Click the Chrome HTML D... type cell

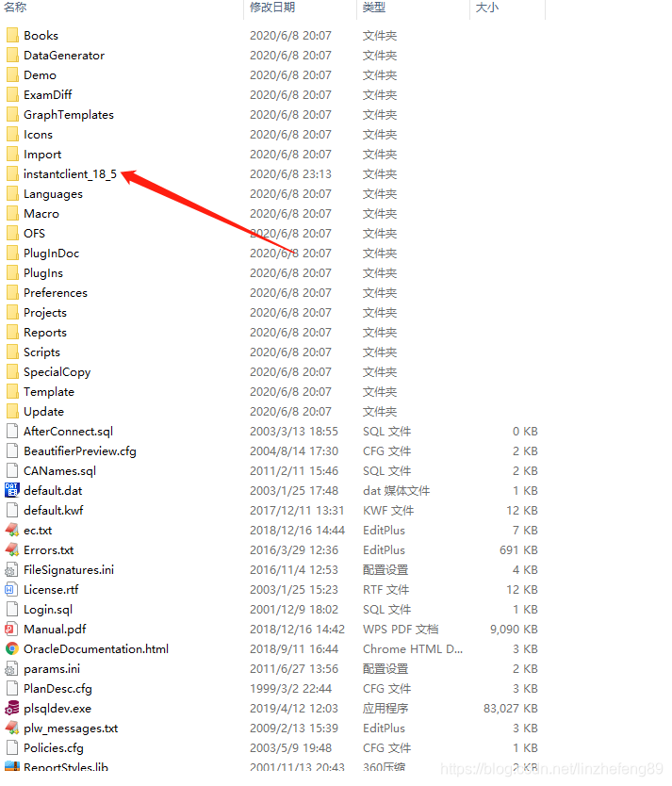point(413,648)
